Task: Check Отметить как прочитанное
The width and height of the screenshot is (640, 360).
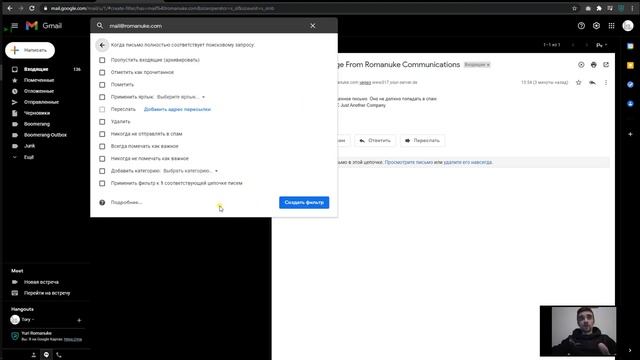Action: click(x=102, y=72)
